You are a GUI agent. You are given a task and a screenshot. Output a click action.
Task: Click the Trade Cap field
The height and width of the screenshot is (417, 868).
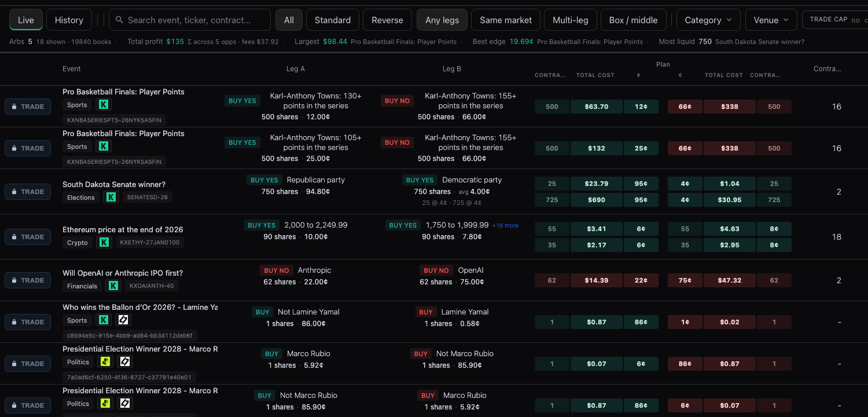[835, 20]
